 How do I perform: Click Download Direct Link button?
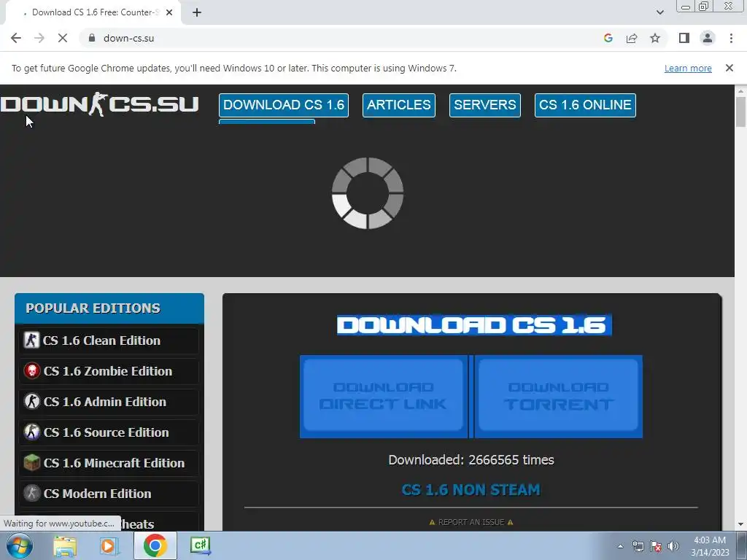point(384,396)
